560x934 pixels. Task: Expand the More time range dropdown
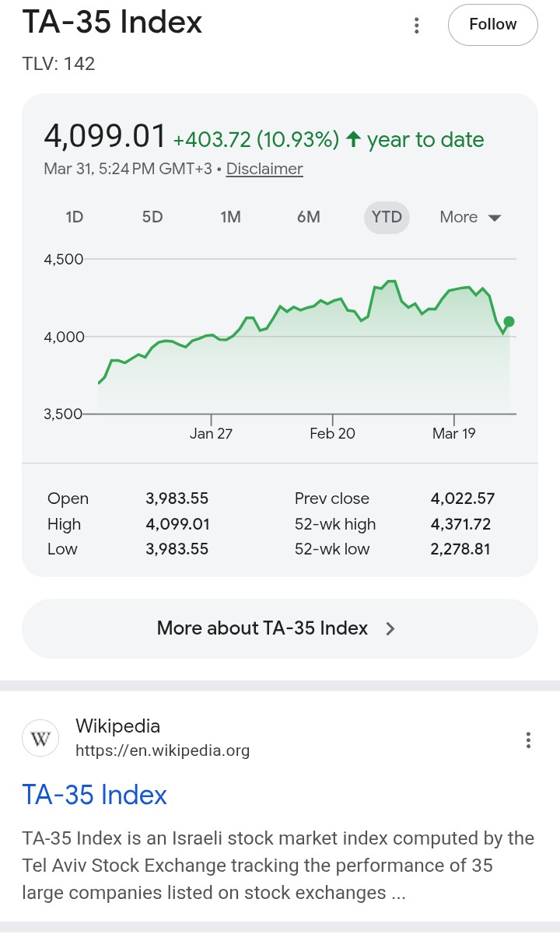[x=471, y=217]
